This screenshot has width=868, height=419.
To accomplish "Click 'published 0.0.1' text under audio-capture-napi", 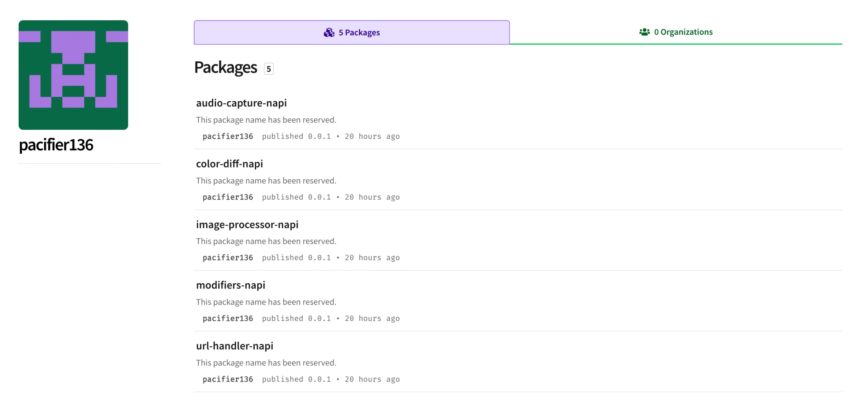I will 296,136.
